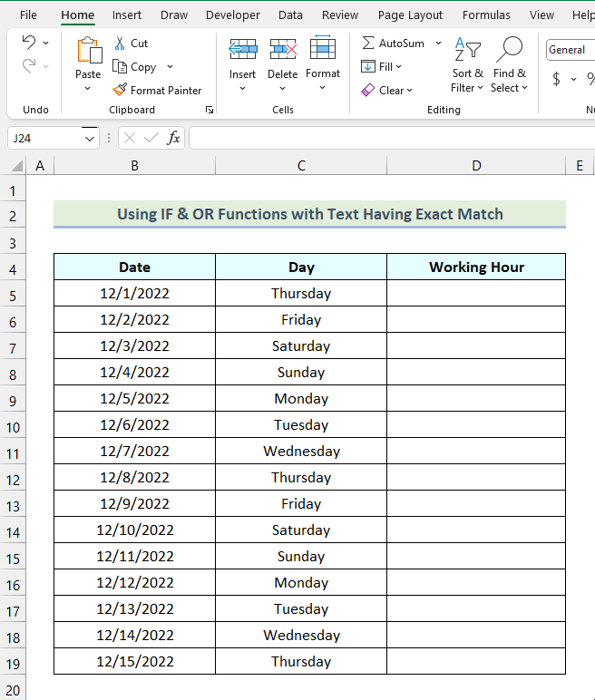Viewport: 595px width, 700px height.
Task: Open the formula bar options dots
Action: [x=109, y=138]
